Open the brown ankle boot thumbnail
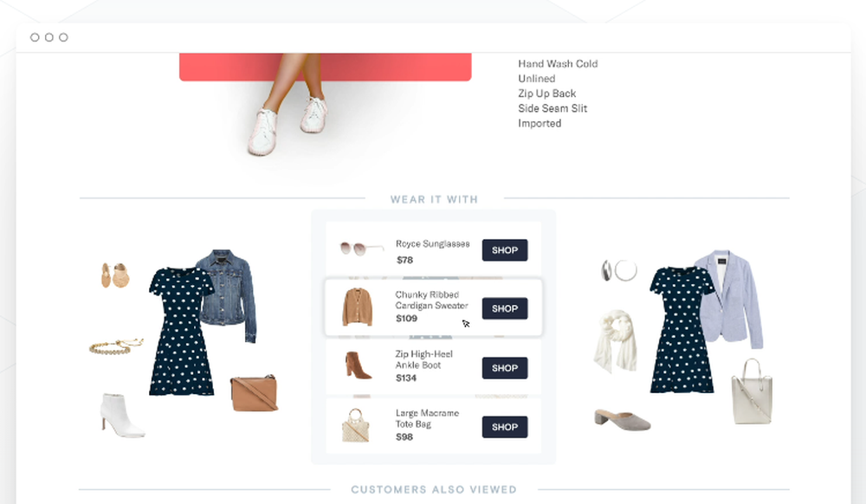866x504 pixels. point(358,365)
